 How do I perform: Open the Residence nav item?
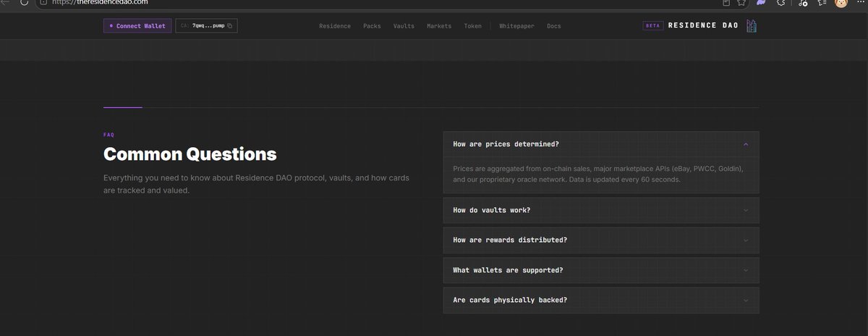pyautogui.click(x=335, y=26)
